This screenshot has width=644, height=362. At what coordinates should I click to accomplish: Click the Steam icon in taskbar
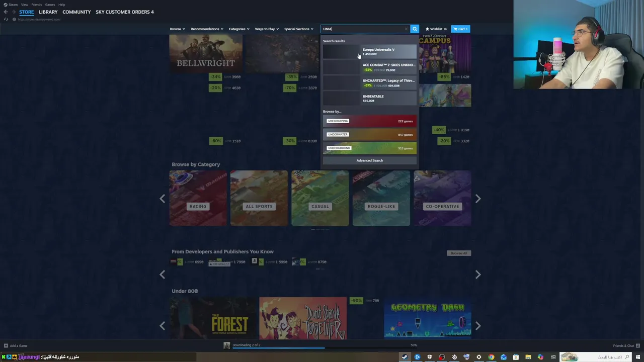point(405,357)
